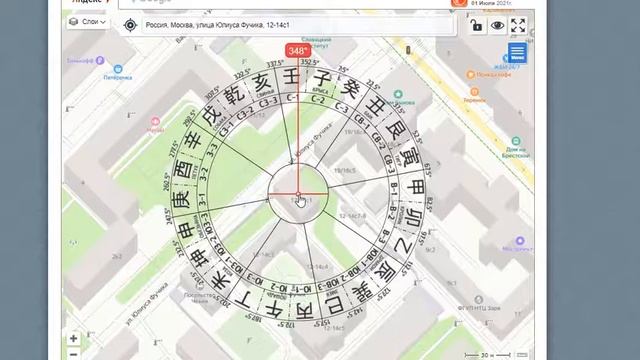Click the purple Тинькофф map marker
This screenshot has width=640, height=360.
point(100,60)
